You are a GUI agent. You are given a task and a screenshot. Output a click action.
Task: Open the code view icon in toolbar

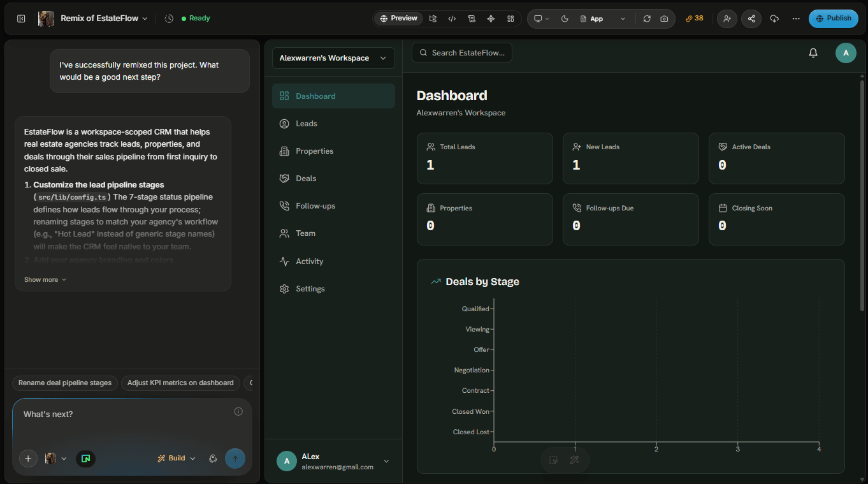pyautogui.click(x=452, y=18)
